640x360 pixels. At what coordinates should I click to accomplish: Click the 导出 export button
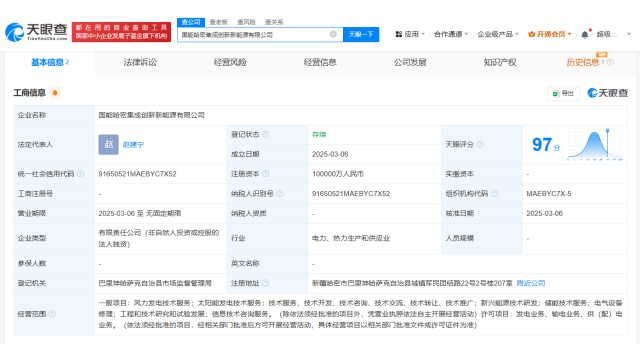tap(563, 93)
